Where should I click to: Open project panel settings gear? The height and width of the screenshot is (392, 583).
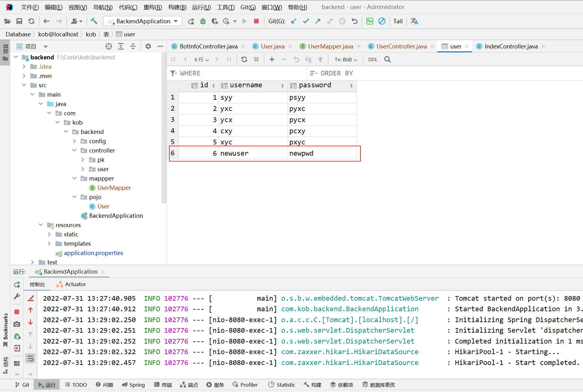click(148, 46)
